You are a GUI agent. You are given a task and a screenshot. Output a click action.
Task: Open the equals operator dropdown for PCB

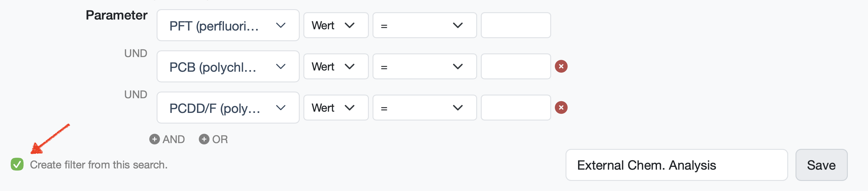click(x=424, y=67)
